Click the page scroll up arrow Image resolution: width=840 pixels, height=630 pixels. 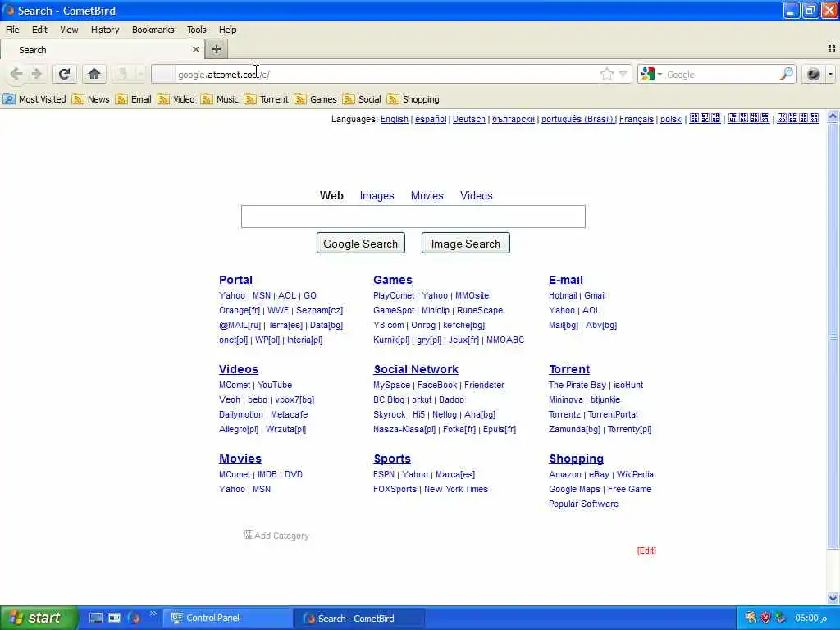[833, 116]
